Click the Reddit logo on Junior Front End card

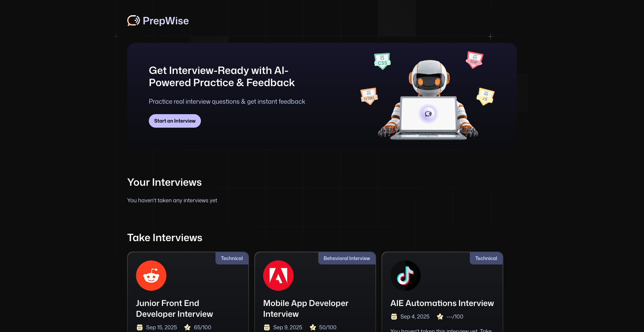pyautogui.click(x=151, y=276)
